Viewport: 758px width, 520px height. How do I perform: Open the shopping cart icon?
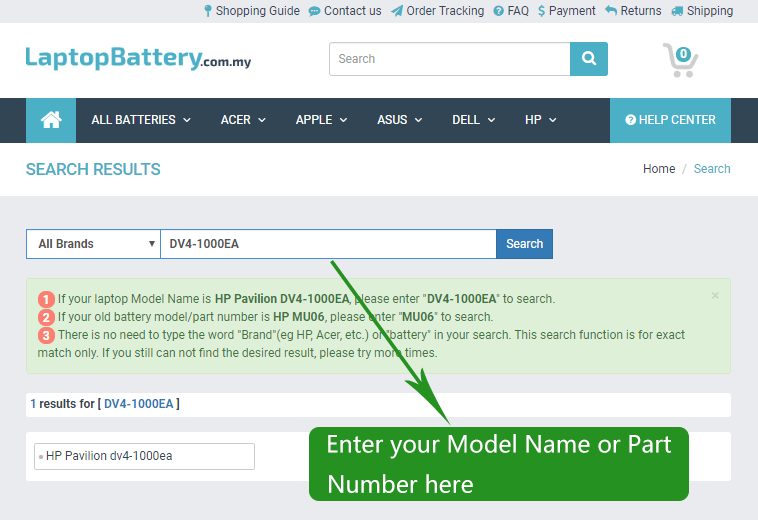click(x=680, y=60)
